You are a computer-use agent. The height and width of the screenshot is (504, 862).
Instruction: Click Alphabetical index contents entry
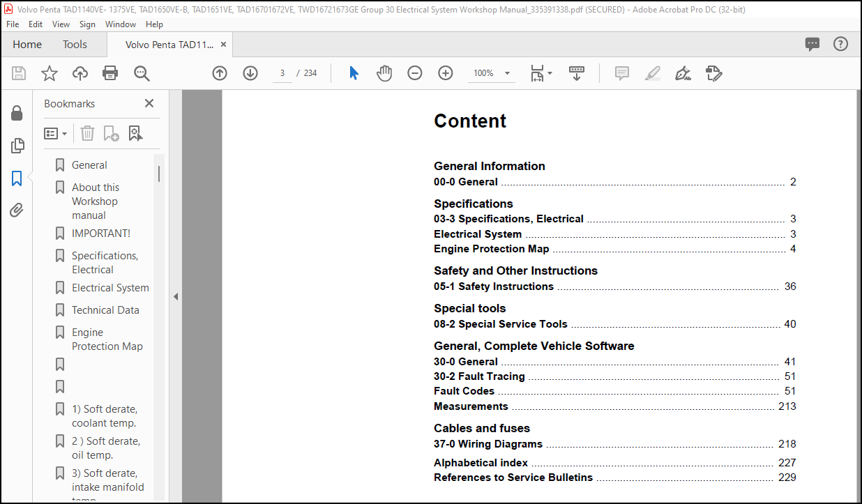(x=614, y=463)
